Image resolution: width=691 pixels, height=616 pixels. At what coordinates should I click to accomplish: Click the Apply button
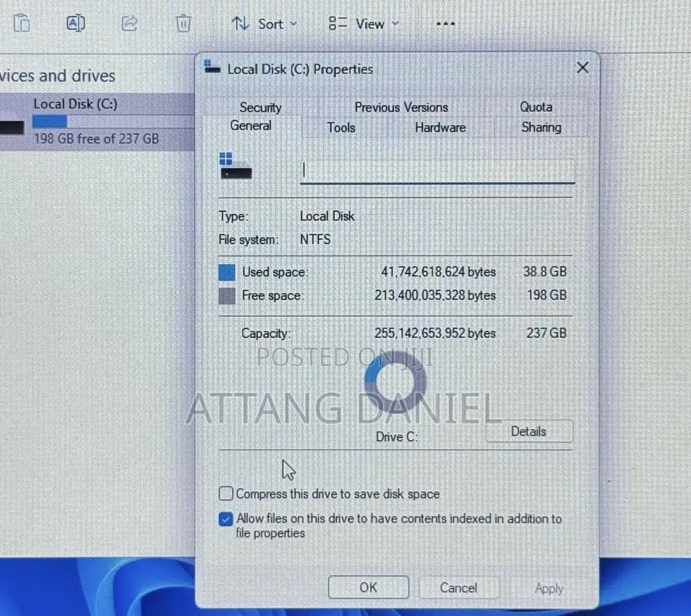[x=549, y=588]
